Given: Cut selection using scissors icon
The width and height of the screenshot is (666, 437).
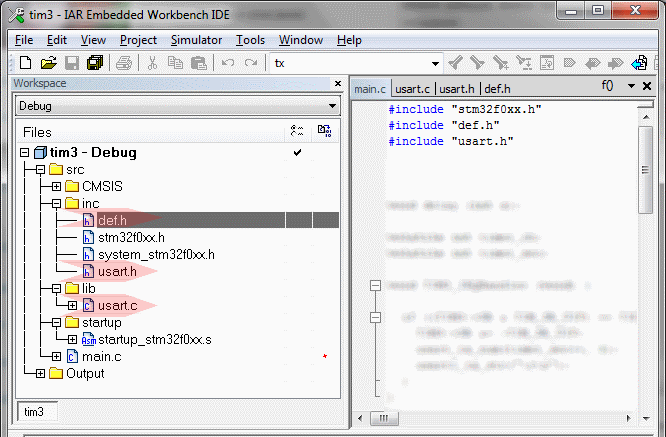Looking at the screenshot, I should [152, 63].
